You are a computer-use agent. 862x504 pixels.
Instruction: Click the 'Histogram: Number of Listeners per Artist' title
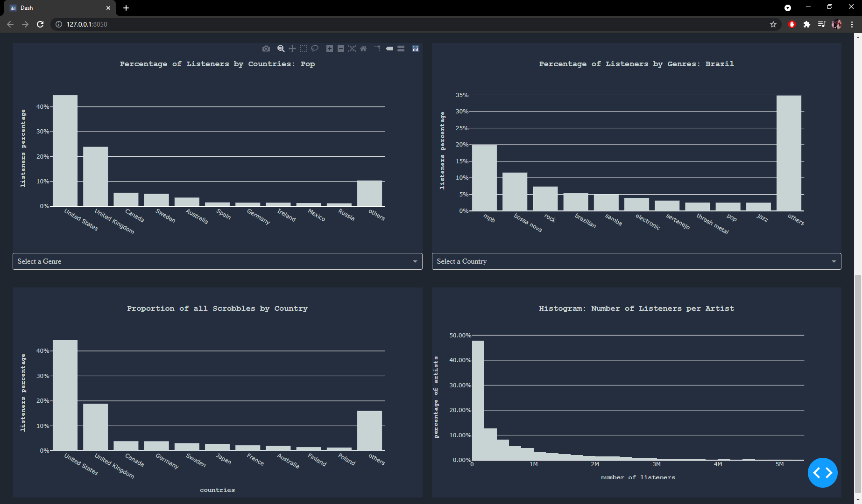636,308
